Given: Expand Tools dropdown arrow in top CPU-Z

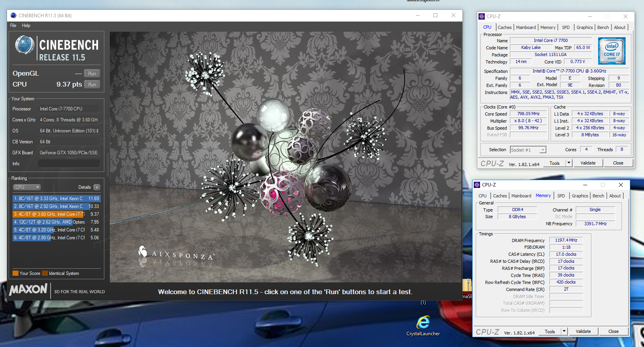Looking at the screenshot, I should (x=569, y=163).
